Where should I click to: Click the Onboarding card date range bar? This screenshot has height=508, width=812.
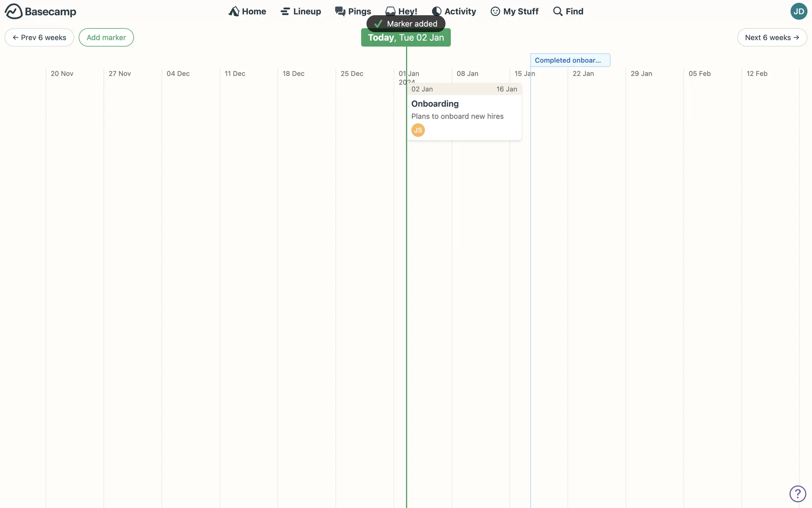[x=464, y=89]
